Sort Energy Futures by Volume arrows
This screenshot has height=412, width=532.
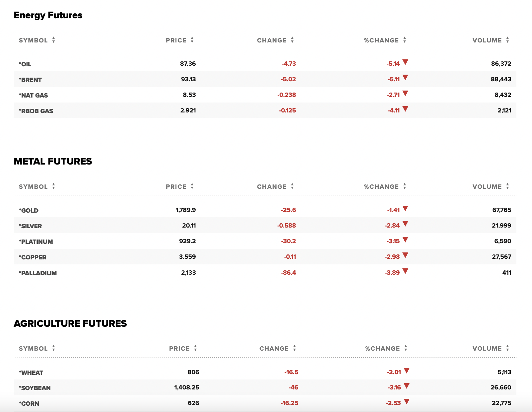point(507,40)
